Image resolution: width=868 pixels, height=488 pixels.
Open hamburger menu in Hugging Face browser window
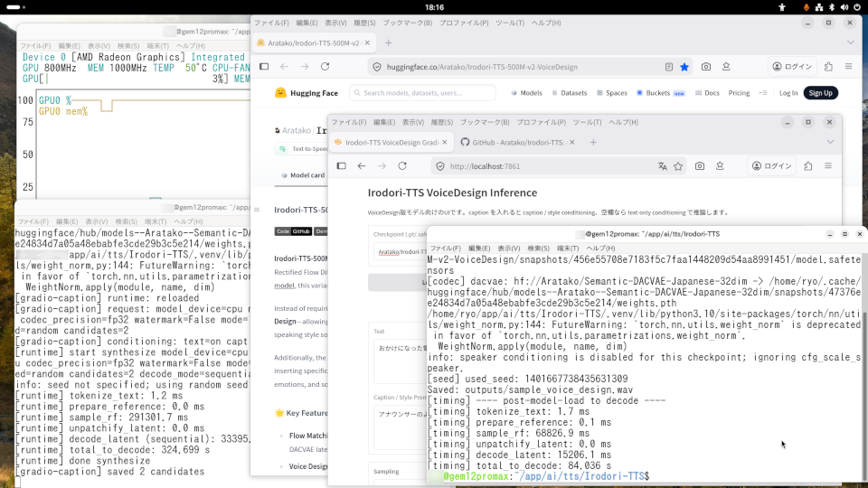[849, 66]
